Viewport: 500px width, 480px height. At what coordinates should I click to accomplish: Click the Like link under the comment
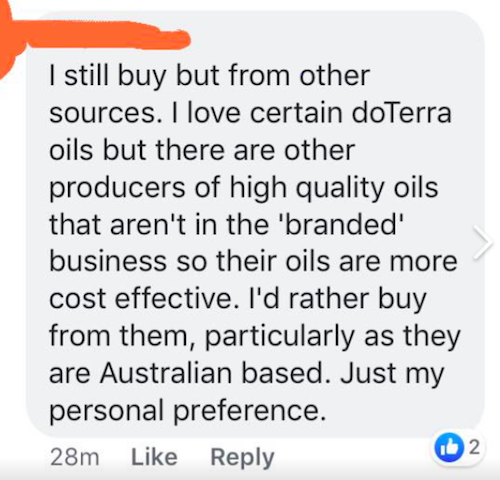pyautogui.click(x=154, y=457)
